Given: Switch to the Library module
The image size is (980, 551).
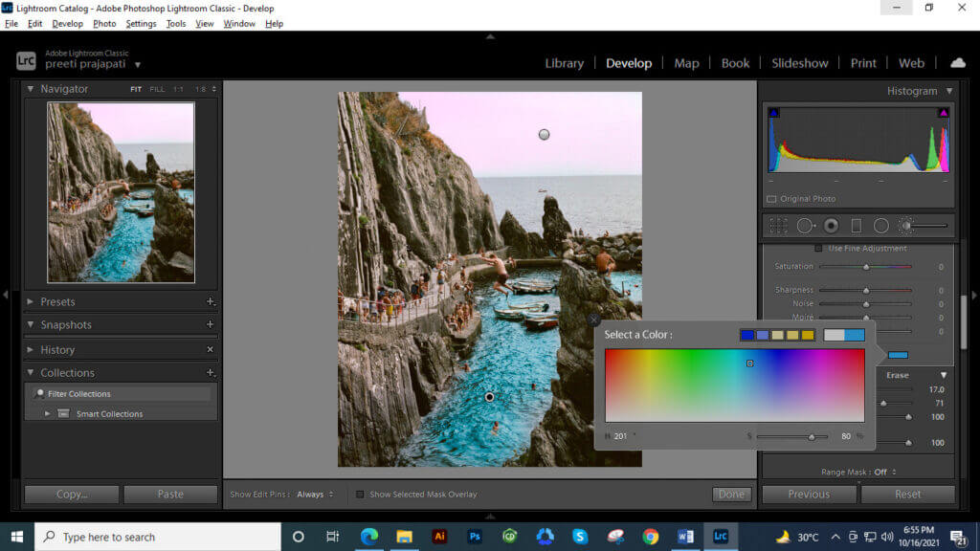Looking at the screenshot, I should coord(564,62).
